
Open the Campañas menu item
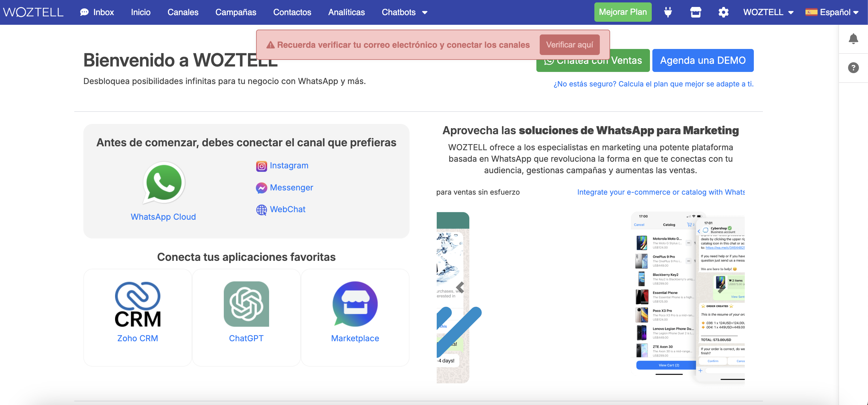pos(236,12)
